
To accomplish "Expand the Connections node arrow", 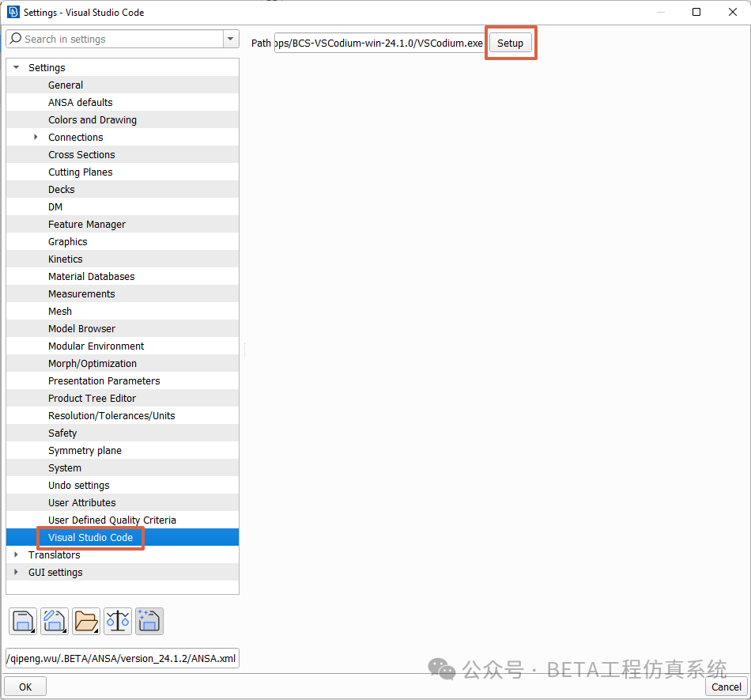I will tap(36, 137).
